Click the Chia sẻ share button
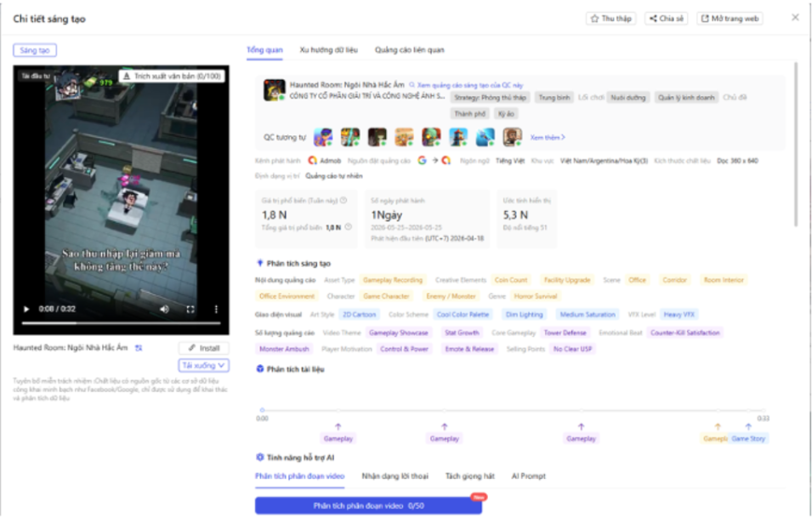The height and width of the screenshot is (519, 812). 667,19
